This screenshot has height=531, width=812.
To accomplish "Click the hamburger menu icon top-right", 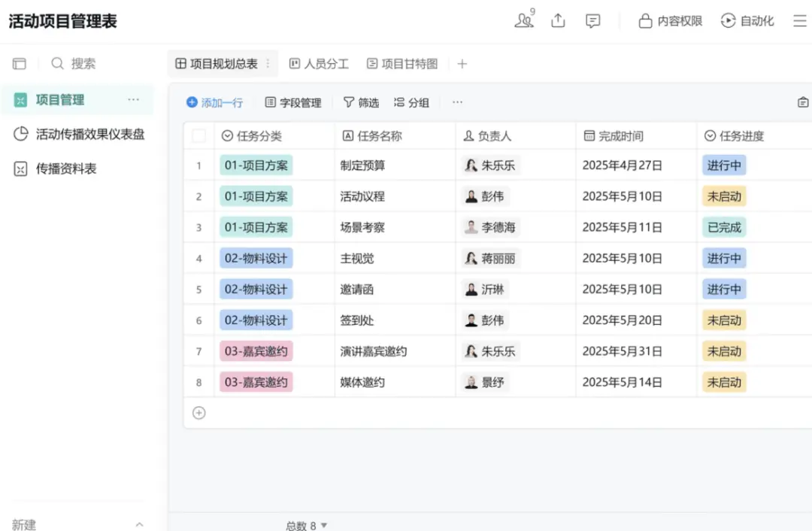I will [798, 20].
